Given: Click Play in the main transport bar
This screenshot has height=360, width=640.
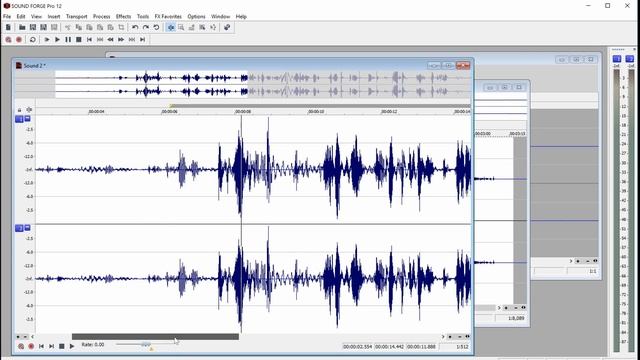Looking at the screenshot, I should [57, 40].
